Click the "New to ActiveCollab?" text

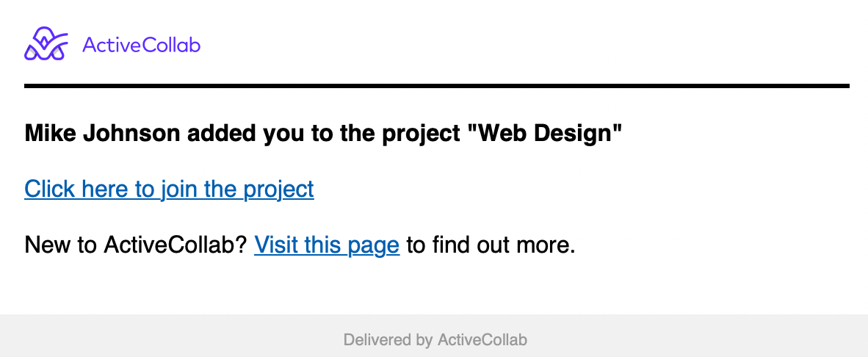[136, 245]
